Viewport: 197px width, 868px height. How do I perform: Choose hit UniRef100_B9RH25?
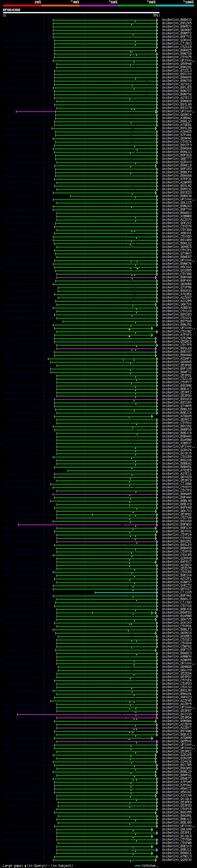pos(177,50)
